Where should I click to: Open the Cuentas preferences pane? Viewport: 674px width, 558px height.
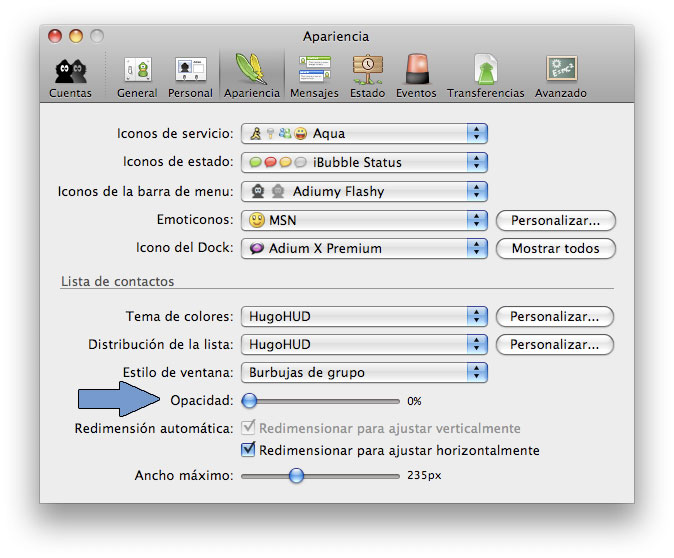pos(70,75)
